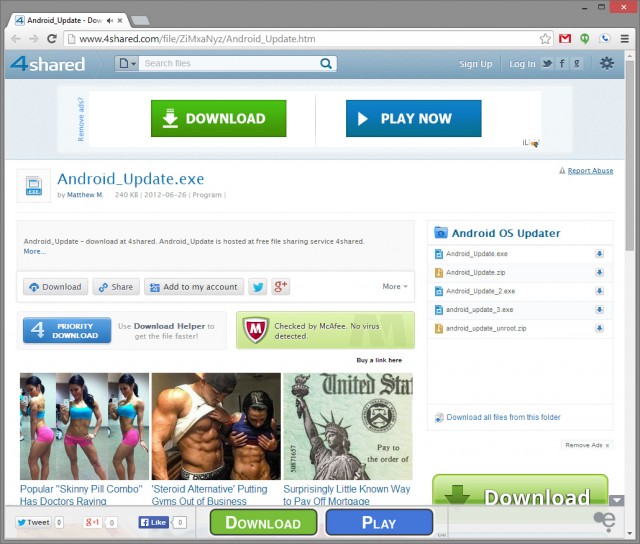This screenshot has height=544, width=640.
Task: Click the Log In link
Action: tap(522, 64)
